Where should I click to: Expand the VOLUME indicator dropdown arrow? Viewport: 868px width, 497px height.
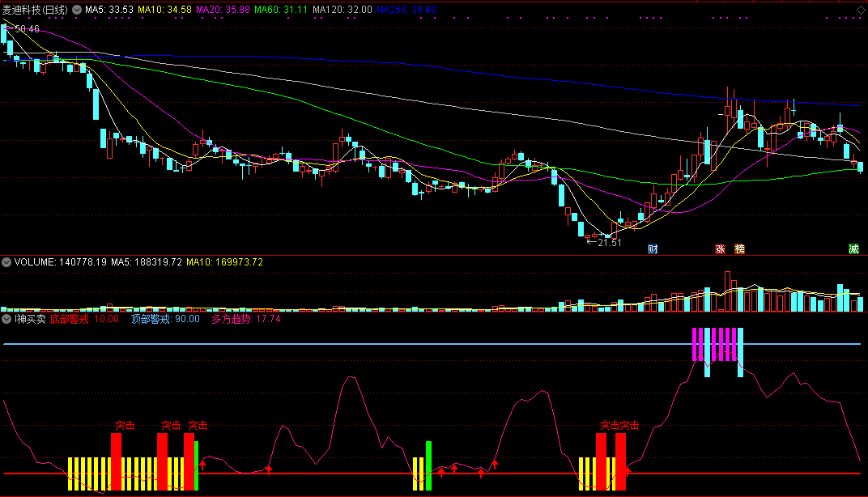coord(6,262)
